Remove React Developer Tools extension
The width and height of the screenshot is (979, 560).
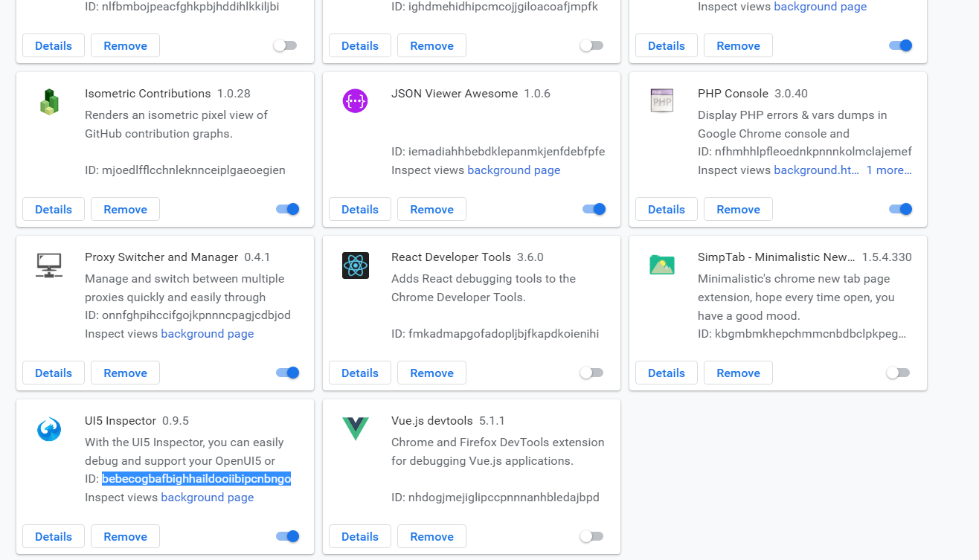coord(431,373)
